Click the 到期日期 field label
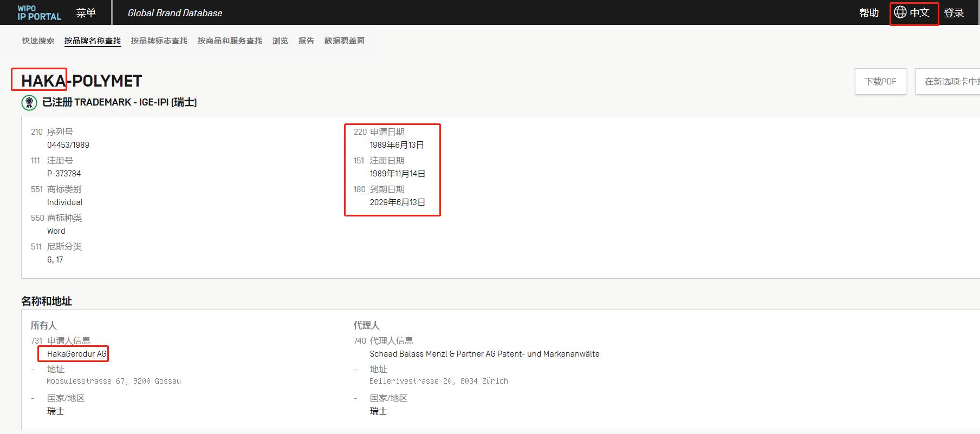980x434 pixels. [387, 189]
